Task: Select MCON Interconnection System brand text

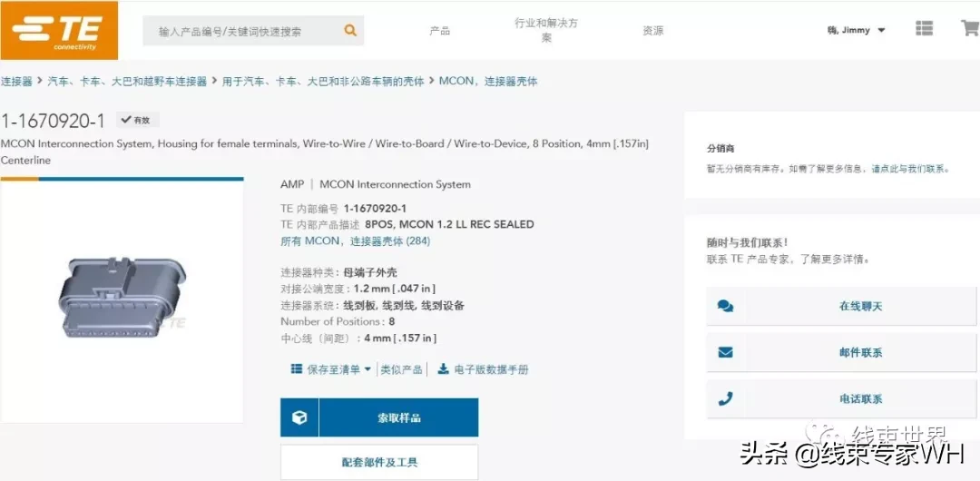Action: (395, 184)
